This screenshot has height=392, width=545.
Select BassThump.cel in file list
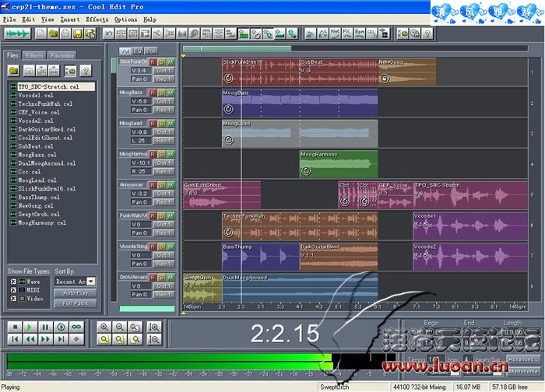click(35, 198)
